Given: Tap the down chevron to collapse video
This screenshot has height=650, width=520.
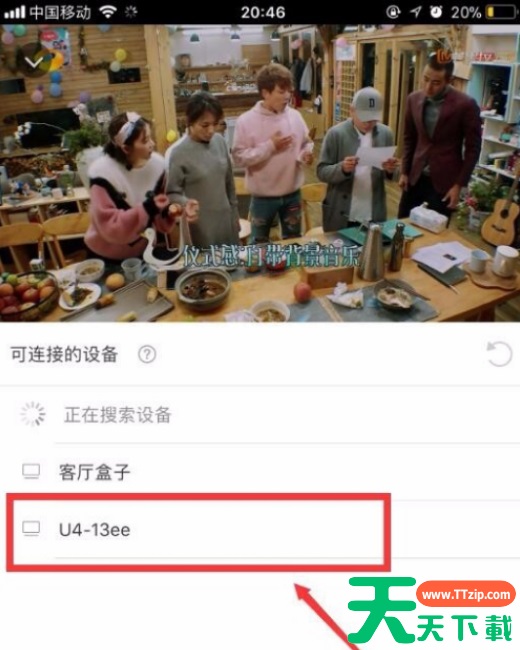Looking at the screenshot, I should (34, 62).
